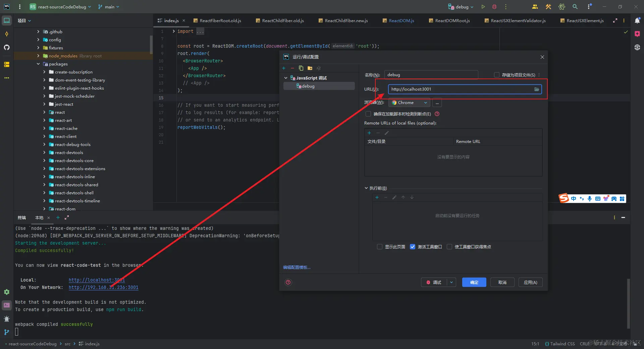644x349 pixels.
Task: Add a new terminal tab with the plus icon
Action: click(x=58, y=217)
